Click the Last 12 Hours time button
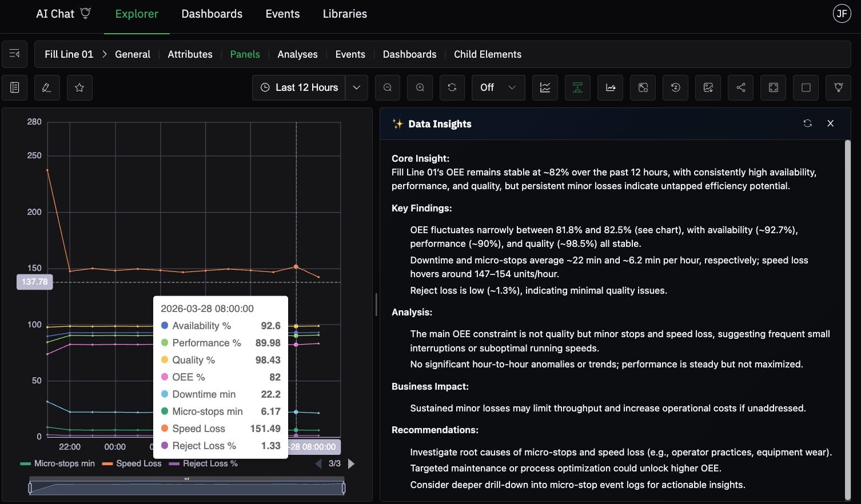This screenshot has width=861, height=504. tap(299, 87)
